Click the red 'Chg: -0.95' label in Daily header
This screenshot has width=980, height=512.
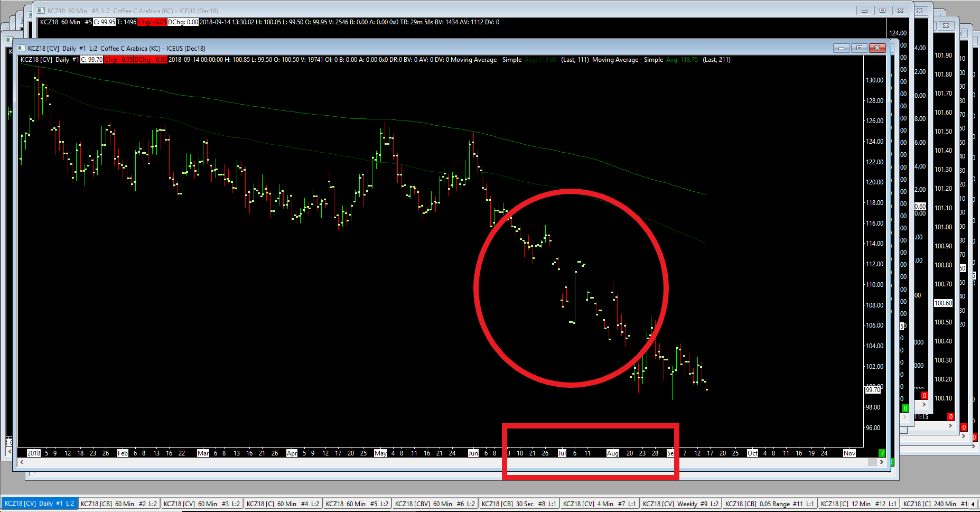(118, 60)
